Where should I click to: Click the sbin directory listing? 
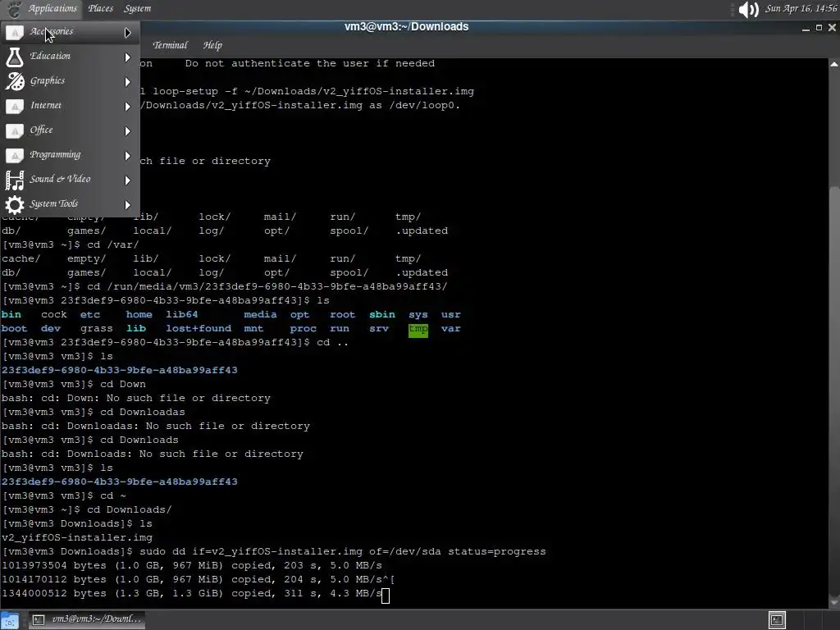(382, 314)
